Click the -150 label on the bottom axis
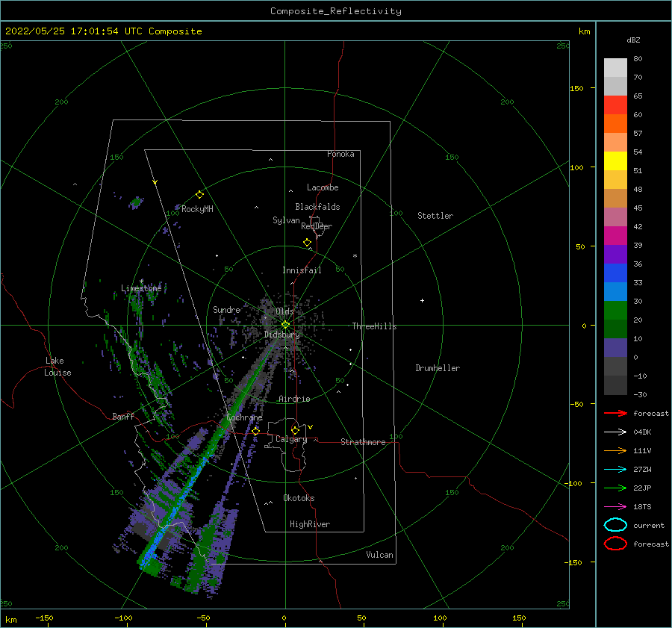Screen dimensions: 672x628 click(x=44, y=618)
